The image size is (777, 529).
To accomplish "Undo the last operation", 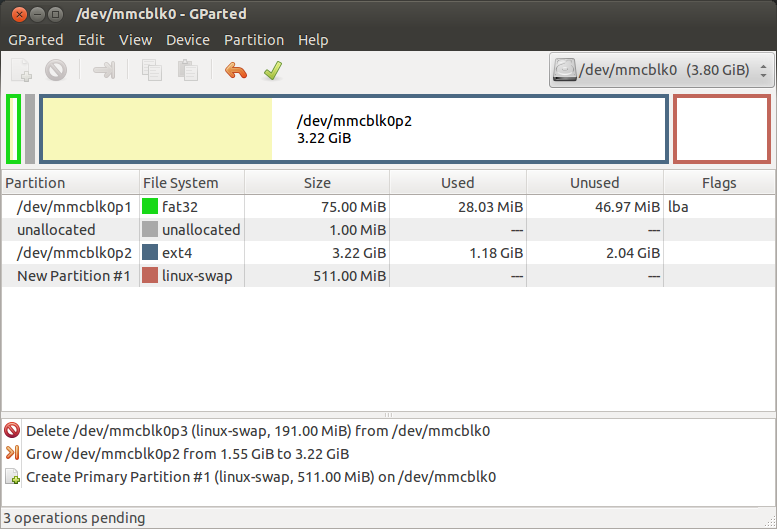I will point(236,70).
